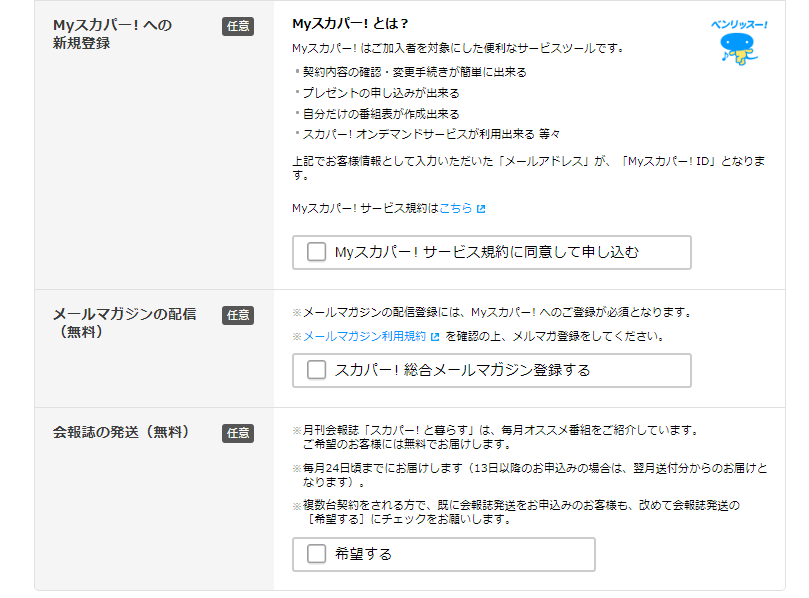Click note about 毎月24日頃までにお届けします
The image size is (809, 598).
[530, 475]
